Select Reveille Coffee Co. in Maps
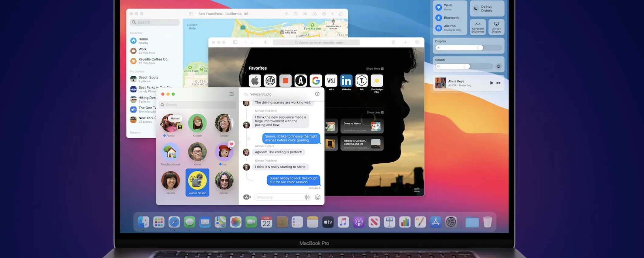 coord(155,61)
